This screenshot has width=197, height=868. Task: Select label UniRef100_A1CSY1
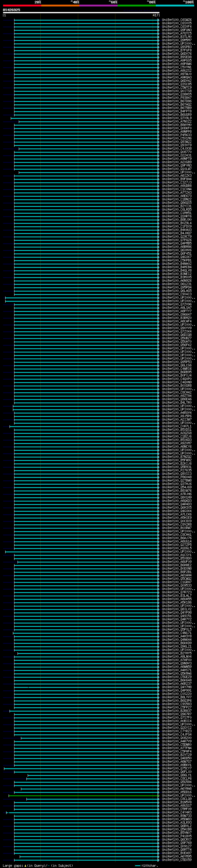[x=177, y=555]
